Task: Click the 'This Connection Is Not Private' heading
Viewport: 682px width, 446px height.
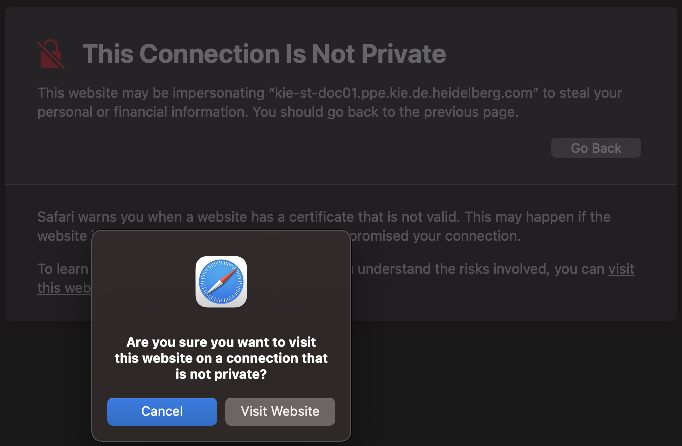Action: [264, 54]
